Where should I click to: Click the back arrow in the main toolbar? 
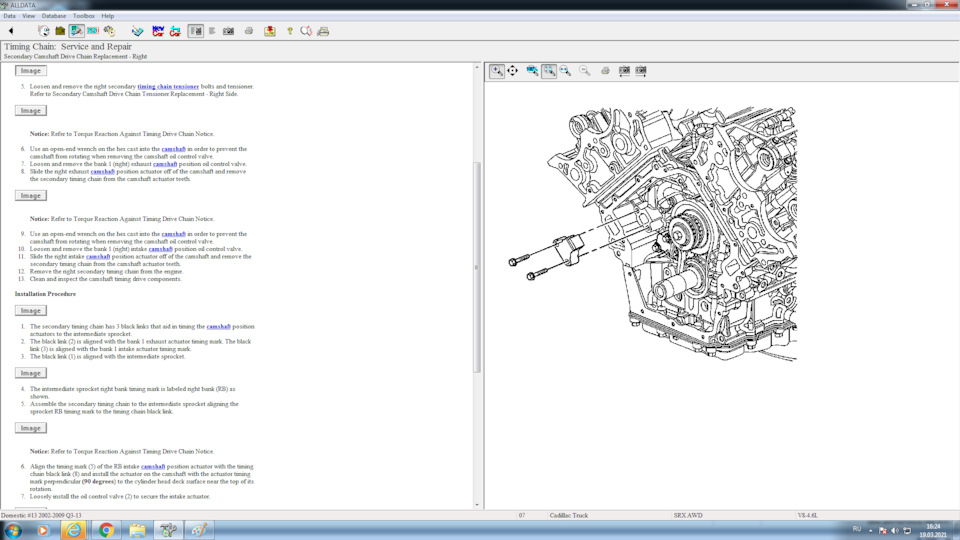[11, 31]
